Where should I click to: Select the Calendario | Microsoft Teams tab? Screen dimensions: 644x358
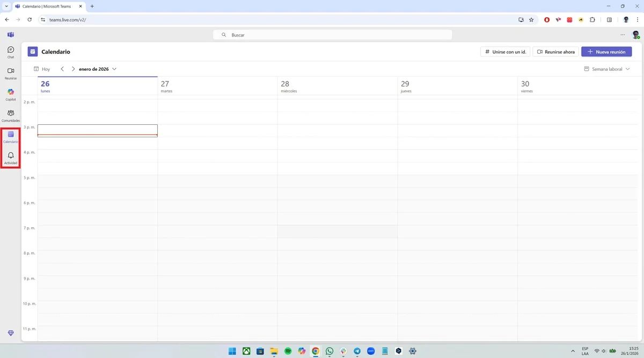pos(48,6)
